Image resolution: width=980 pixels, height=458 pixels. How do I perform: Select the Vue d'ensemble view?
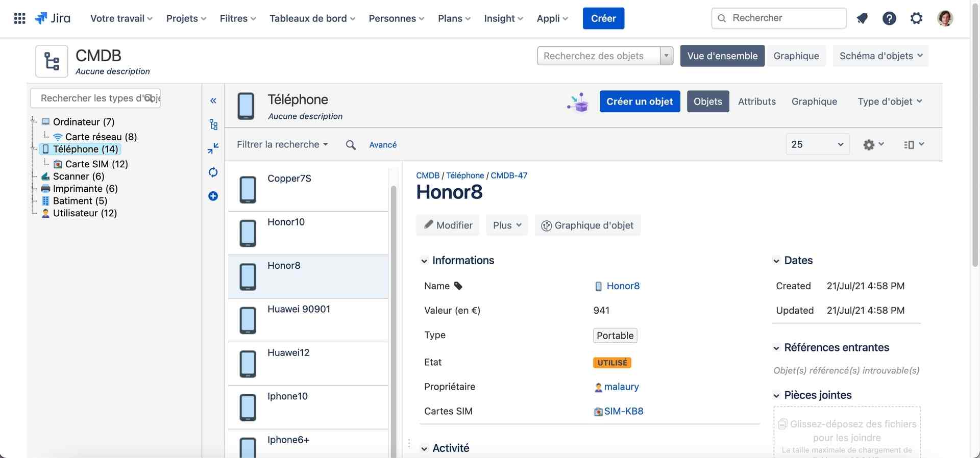click(x=722, y=56)
